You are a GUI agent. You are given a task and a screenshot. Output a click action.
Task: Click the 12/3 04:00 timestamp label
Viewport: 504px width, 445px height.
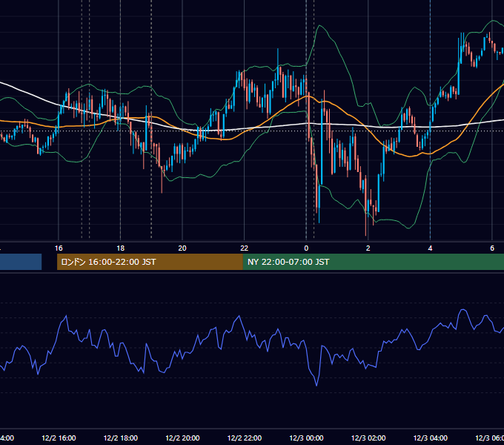431,438
